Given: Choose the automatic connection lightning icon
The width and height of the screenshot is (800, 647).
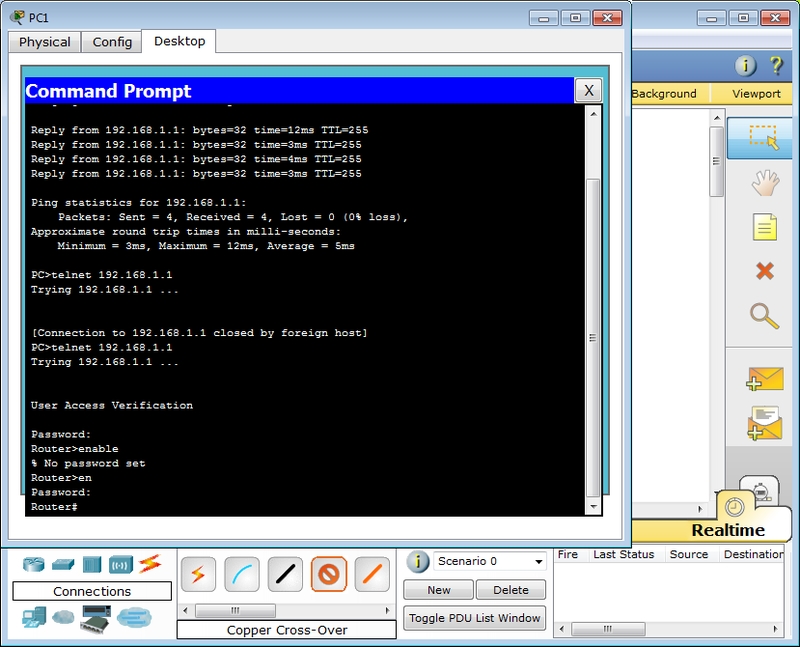Looking at the screenshot, I should pos(198,574).
